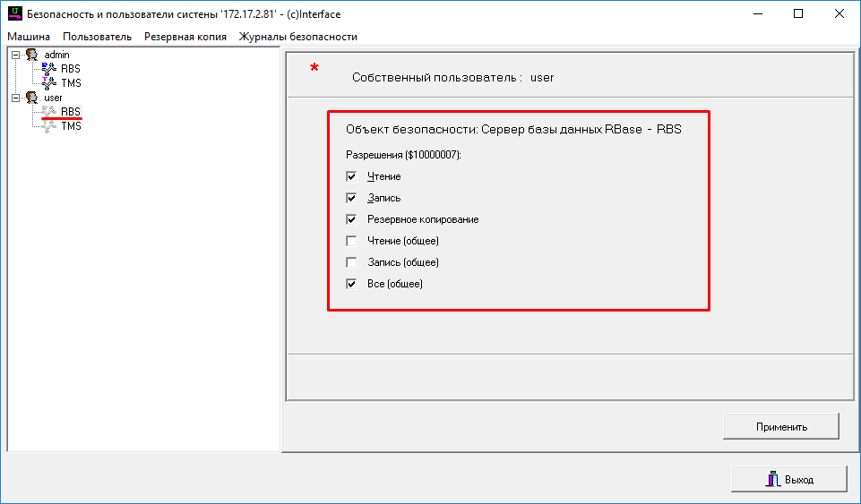The height and width of the screenshot is (504, 861).
Task: Click the exit door icon on Выход button
Action: click(x=772, y=479)
